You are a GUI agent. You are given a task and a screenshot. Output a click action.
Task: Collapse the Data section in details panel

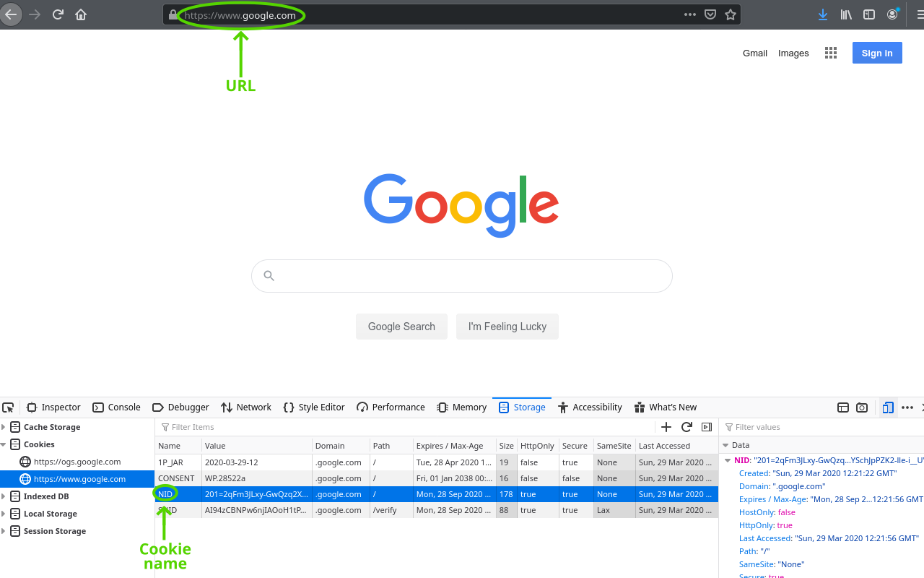click(x=726, y=445)
